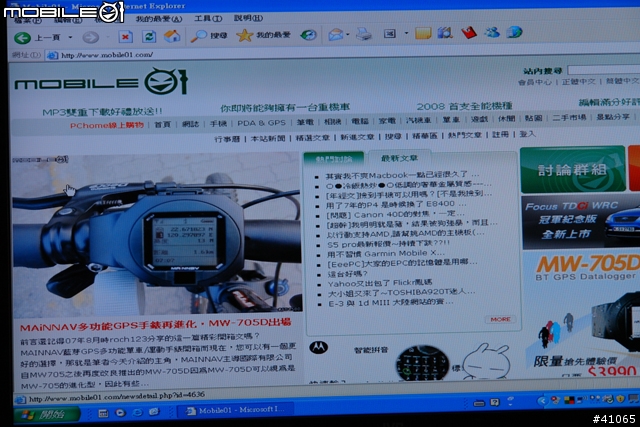The width and height of the screenshot is (640, 427).
Task: Open the Search magnifier toolbar button
Action: tap(209, 36)
